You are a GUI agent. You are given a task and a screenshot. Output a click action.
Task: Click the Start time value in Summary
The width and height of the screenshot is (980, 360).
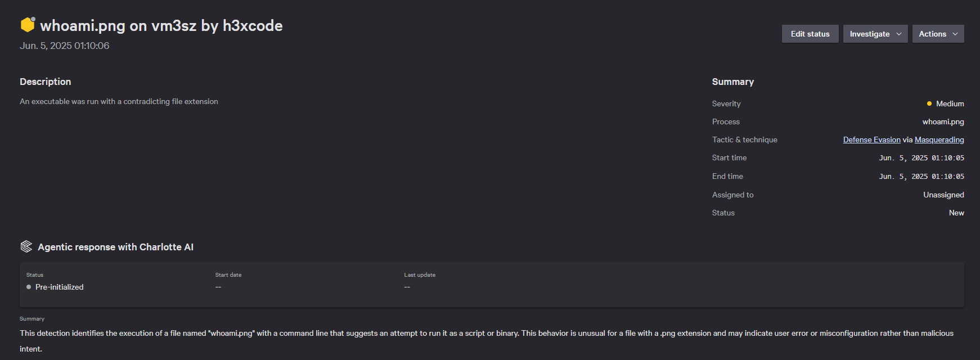point(921,158)
